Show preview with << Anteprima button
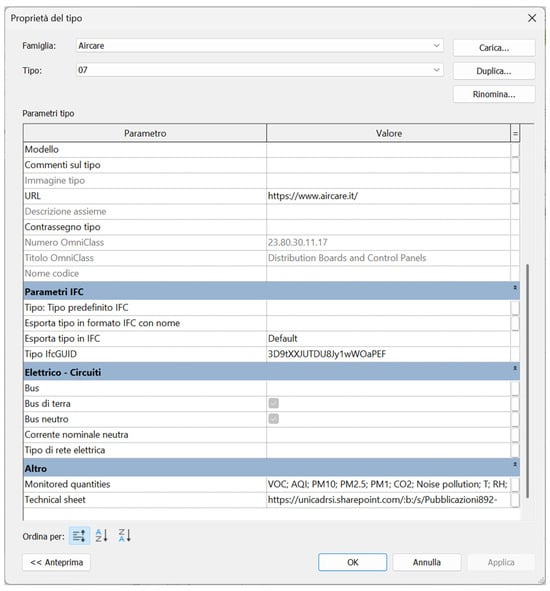Screen dimensions: 550x591 point(57,562)
